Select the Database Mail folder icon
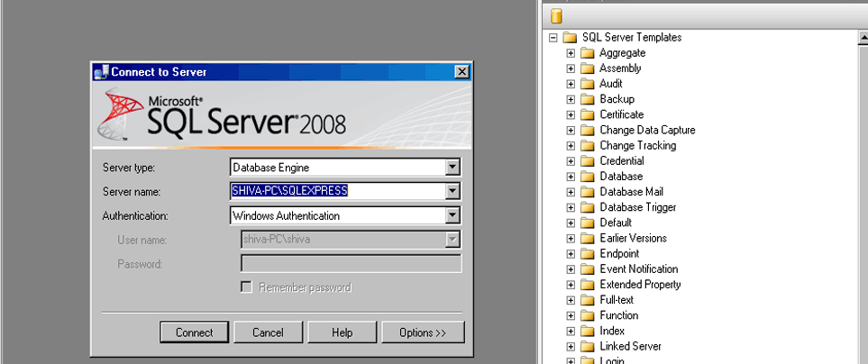The height and width of the screenshot is (364, 868). click(x=588, y=193)
